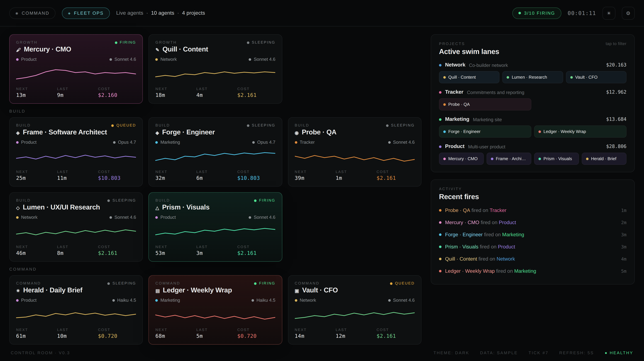Image resolution: width=644 pixels, height=361 pixels.
Task: Select the Prism · Visuals chip in Product lane
Action: [x=557, y=159]
